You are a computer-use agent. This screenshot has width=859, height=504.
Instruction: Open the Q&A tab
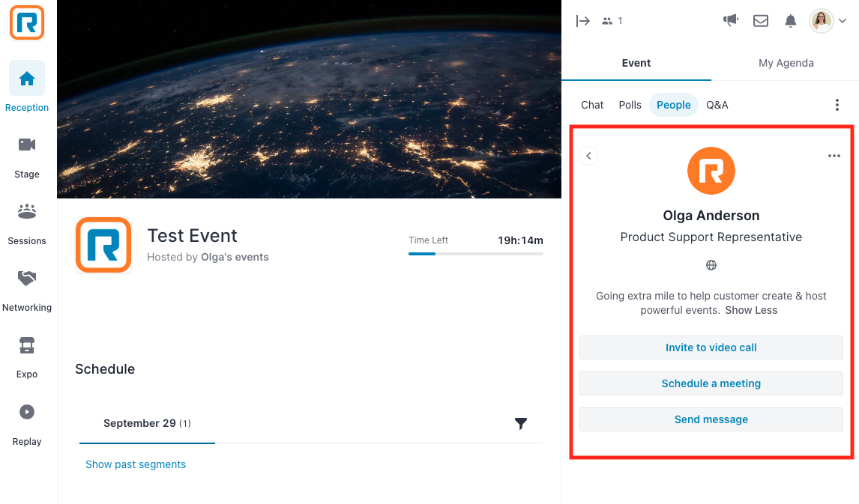[x=717, y=105]
